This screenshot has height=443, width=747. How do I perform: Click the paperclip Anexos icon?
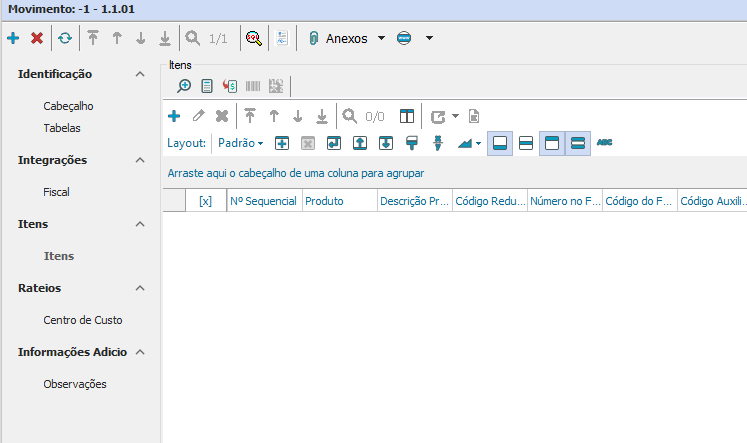click(x=312, y=38)
